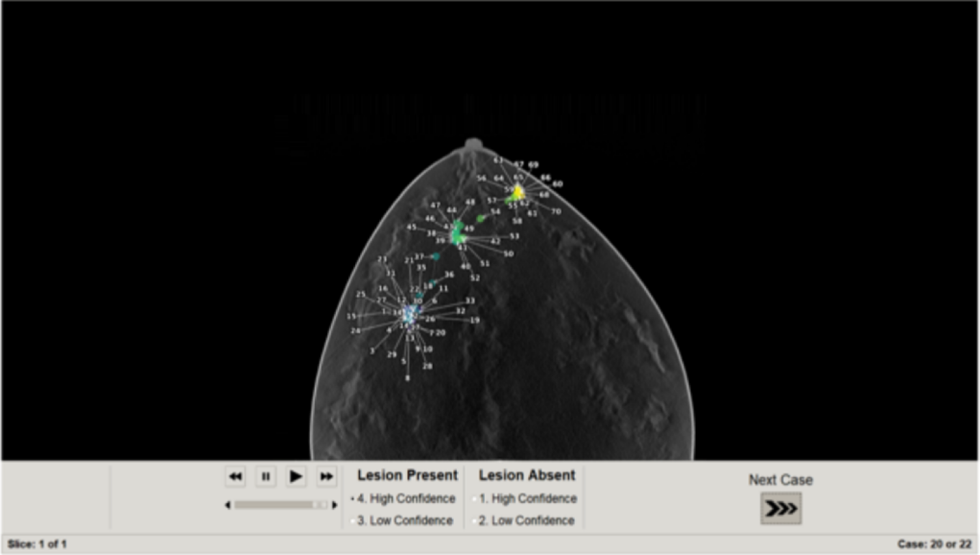This screenshot has height=555, width=980.
Task: Click the blue-white fixation cluster
Action: pyautogui.click(x=410, y=315)
